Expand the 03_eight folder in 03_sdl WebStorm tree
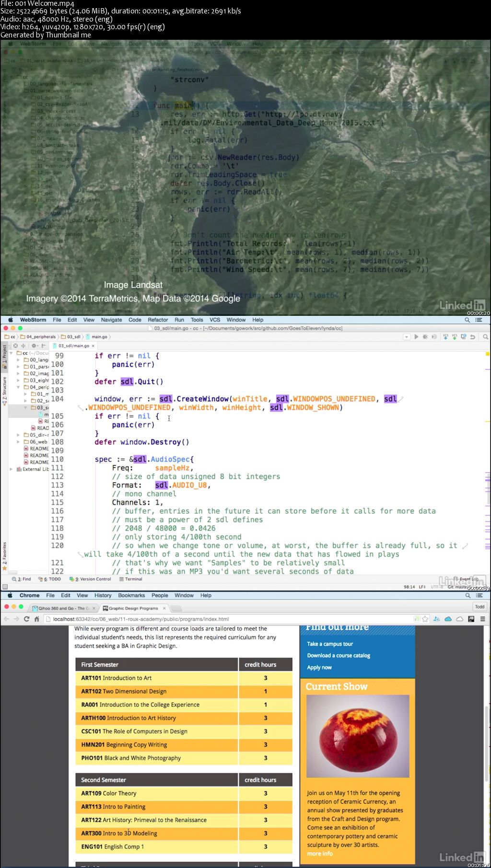491x868 pixels. coord(18,380)
